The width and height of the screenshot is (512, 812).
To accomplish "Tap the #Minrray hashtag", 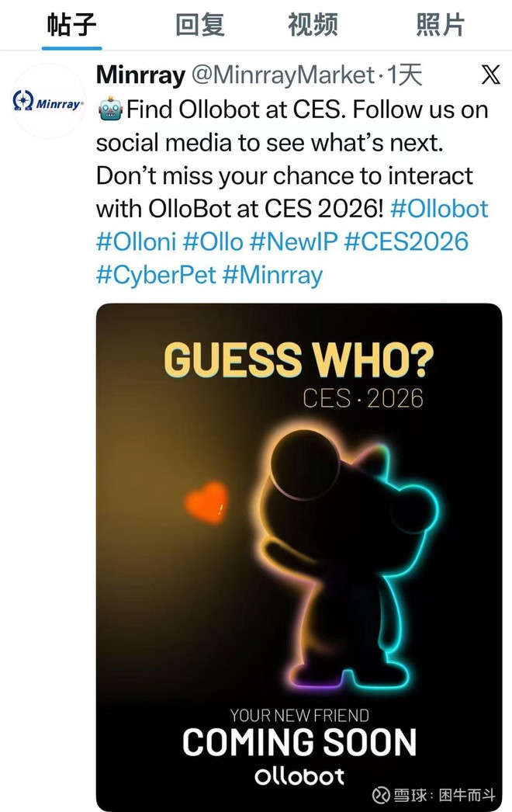I will (272, 275).
